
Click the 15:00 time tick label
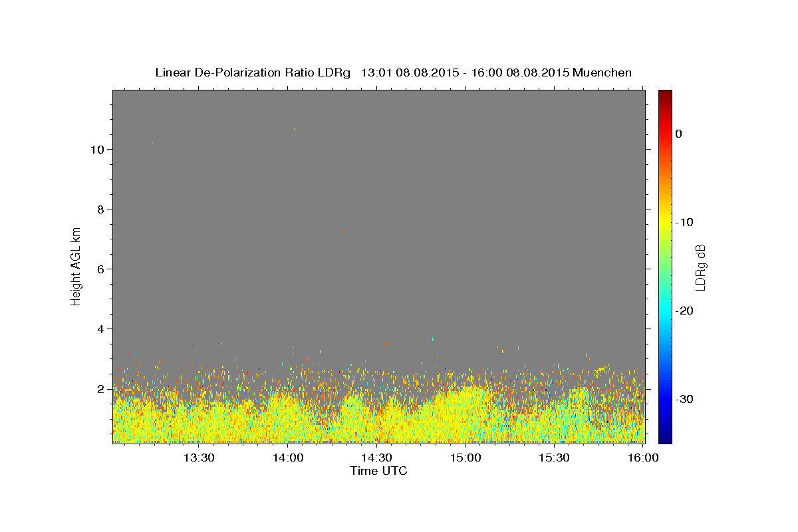pos(465,458)
